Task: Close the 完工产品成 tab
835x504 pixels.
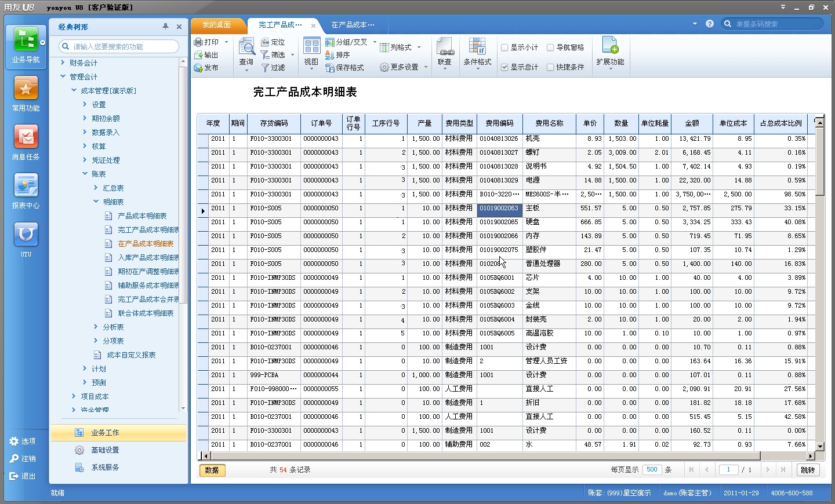Action: tap(313, 25)
